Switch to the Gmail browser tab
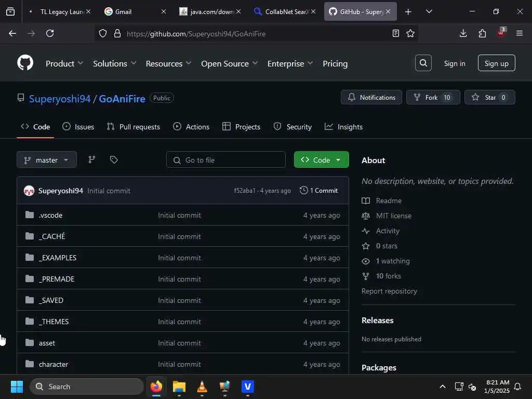The image size is (532, 399). click(x=136, y=11)
